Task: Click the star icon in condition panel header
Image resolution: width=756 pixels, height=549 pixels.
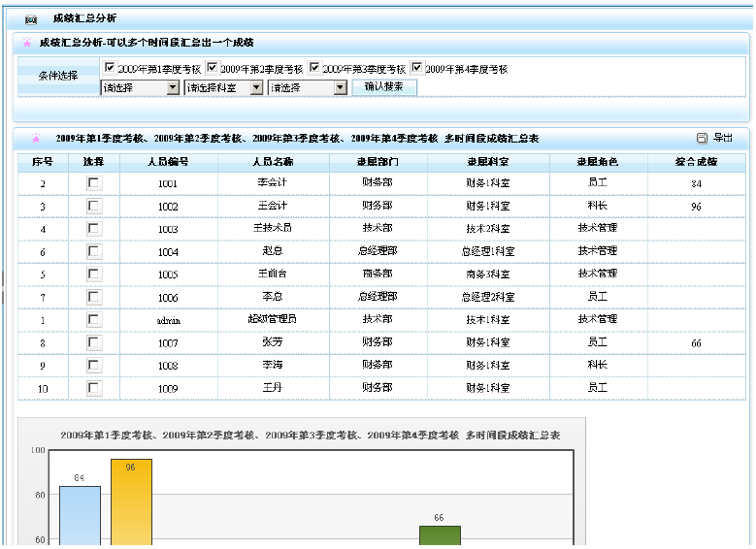Action: (27, 43)
